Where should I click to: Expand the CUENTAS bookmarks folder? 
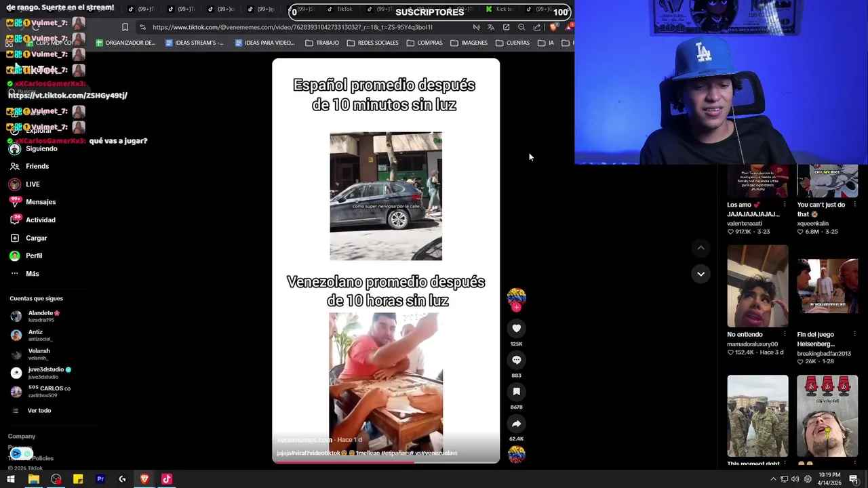512,43
